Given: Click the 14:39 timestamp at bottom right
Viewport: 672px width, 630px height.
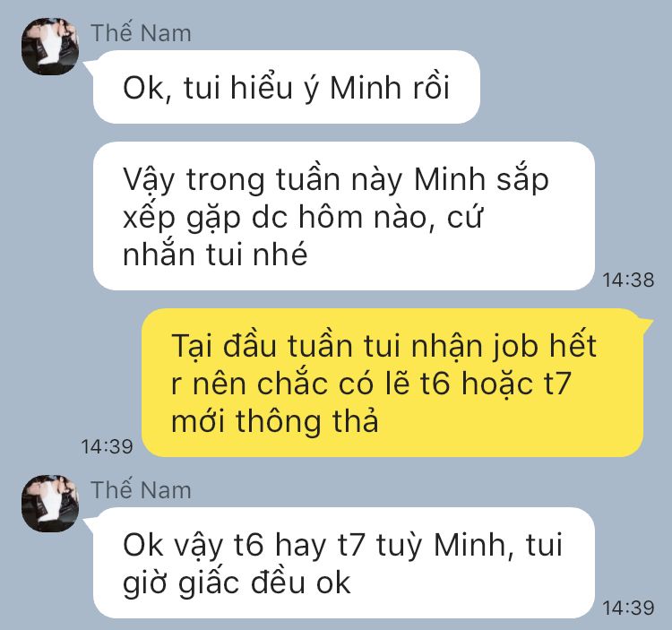Looking at the screenshot, I should (628, 608).
